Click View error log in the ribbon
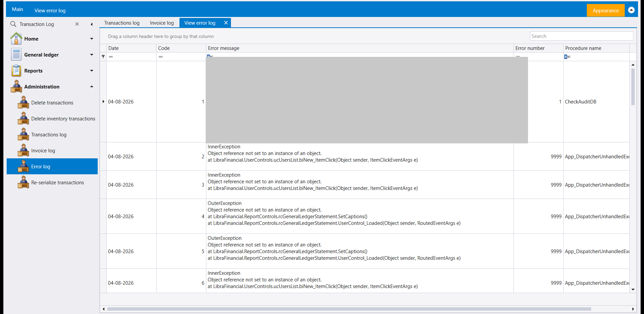Viewport: 644px width, 314px height. click(50, 10)
